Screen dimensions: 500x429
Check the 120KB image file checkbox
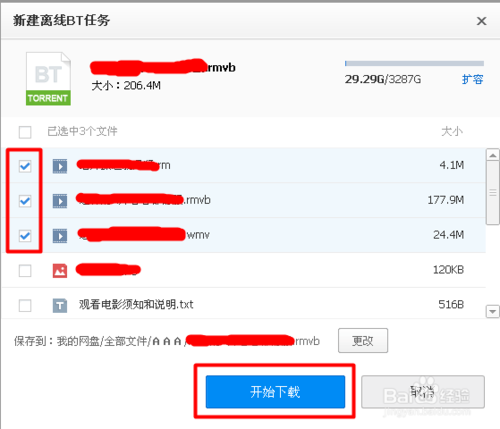[25, 271]
